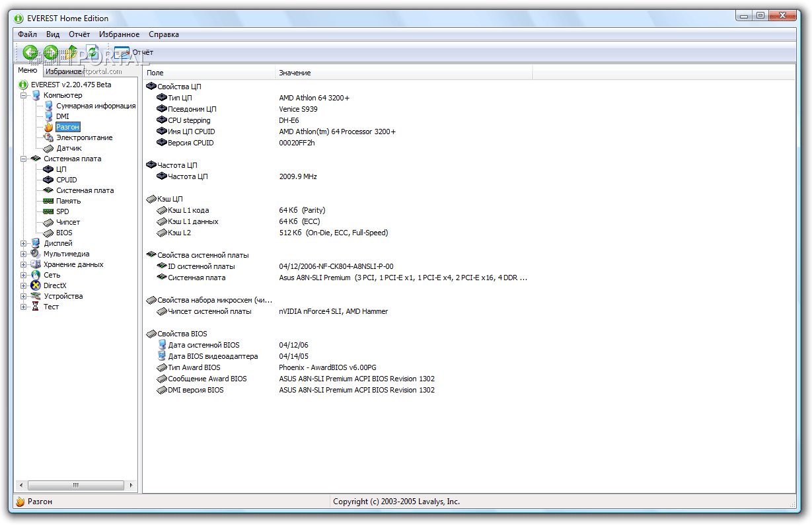Click the sidebar scroll left arrow
The height and width of the screenshot is (526, 812).
click(20, 485)
